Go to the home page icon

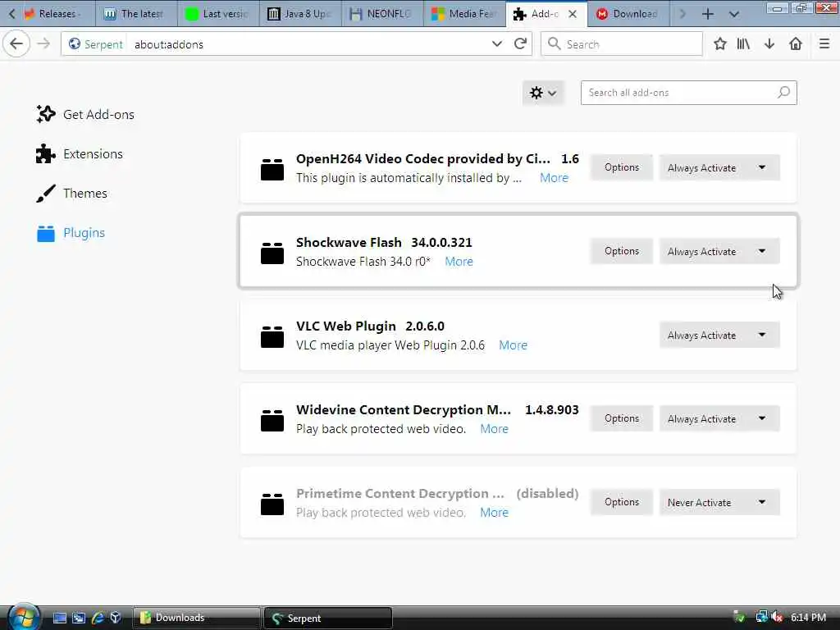click(796, 44)
